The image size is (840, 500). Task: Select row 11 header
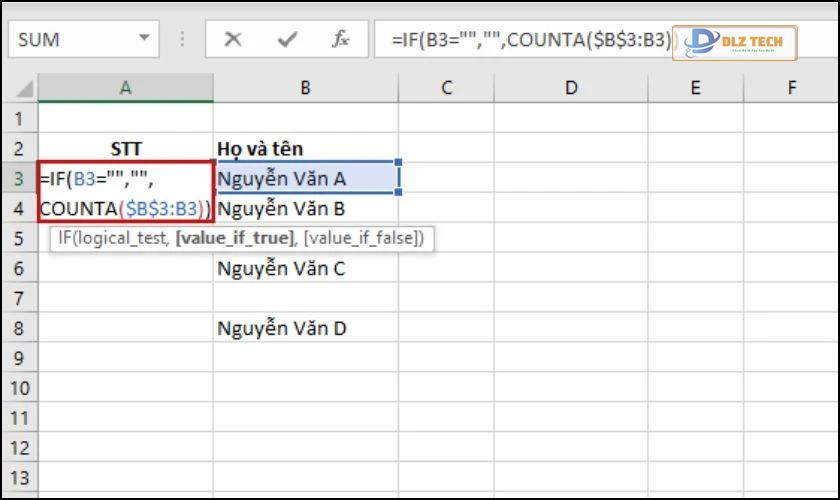click(19, 418)
